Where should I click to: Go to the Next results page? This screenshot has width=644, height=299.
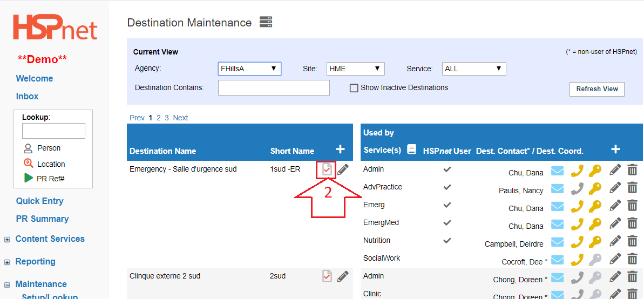(x=180, y=118)
